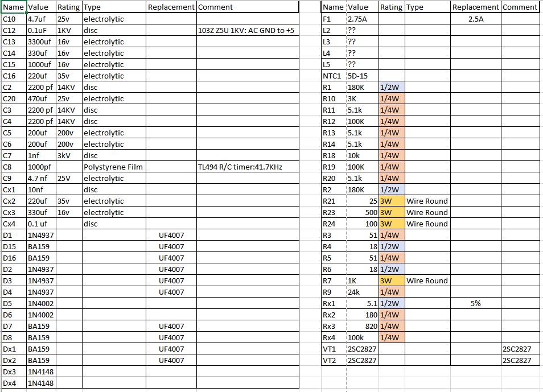Select the 1N4937 value for D3
The image size is (543, 392).
41,281
